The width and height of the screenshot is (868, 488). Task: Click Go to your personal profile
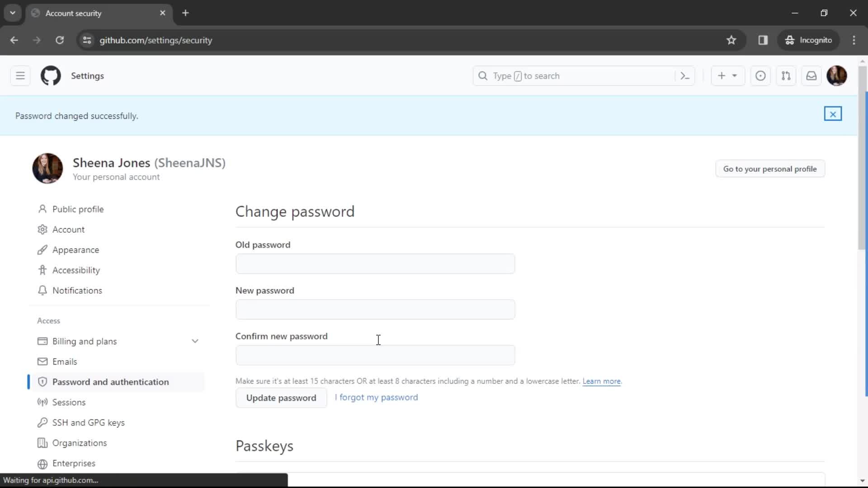click(770, 169)
